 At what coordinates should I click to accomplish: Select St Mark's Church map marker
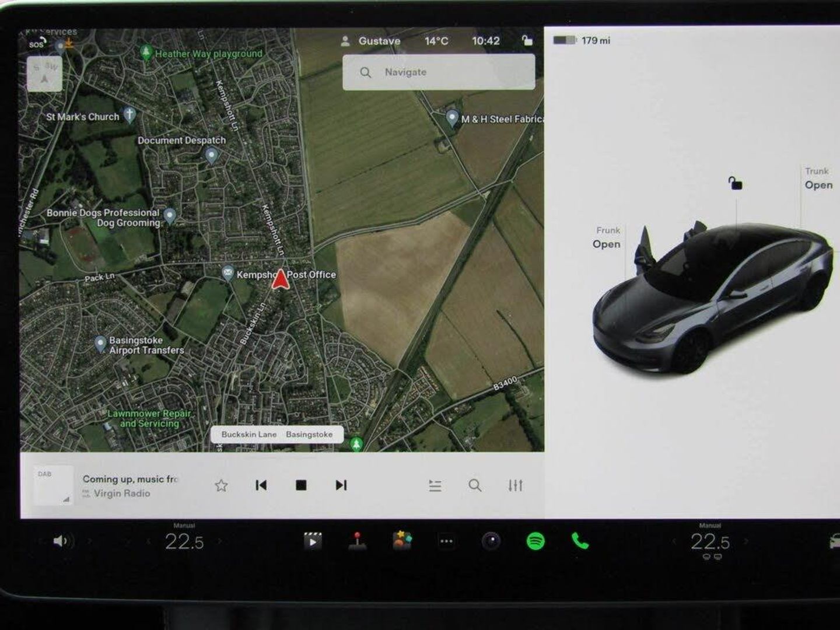130,114
